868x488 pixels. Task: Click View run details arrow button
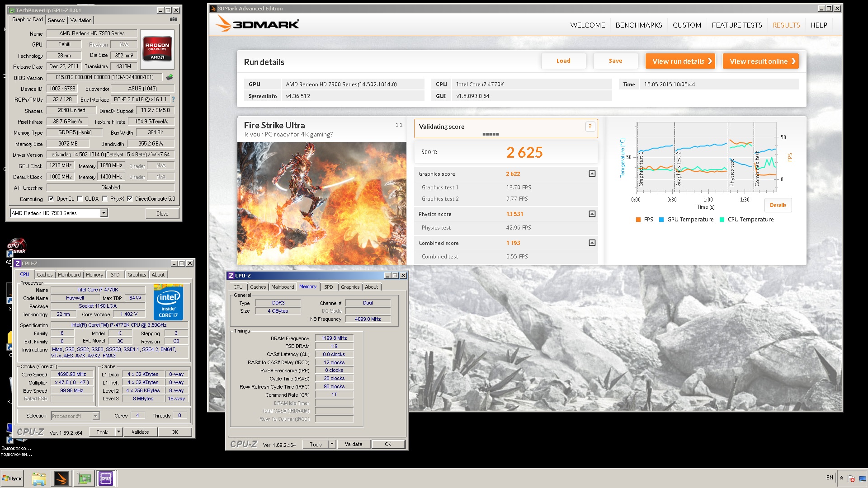pyautogui.click(x=680, y=61)
